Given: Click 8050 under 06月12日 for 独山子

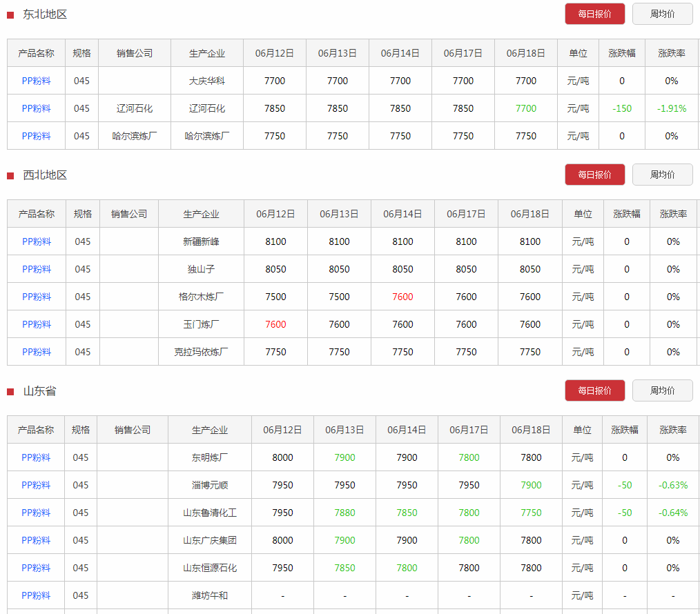Looking at the screenshot, I should [x=275, y=269].
